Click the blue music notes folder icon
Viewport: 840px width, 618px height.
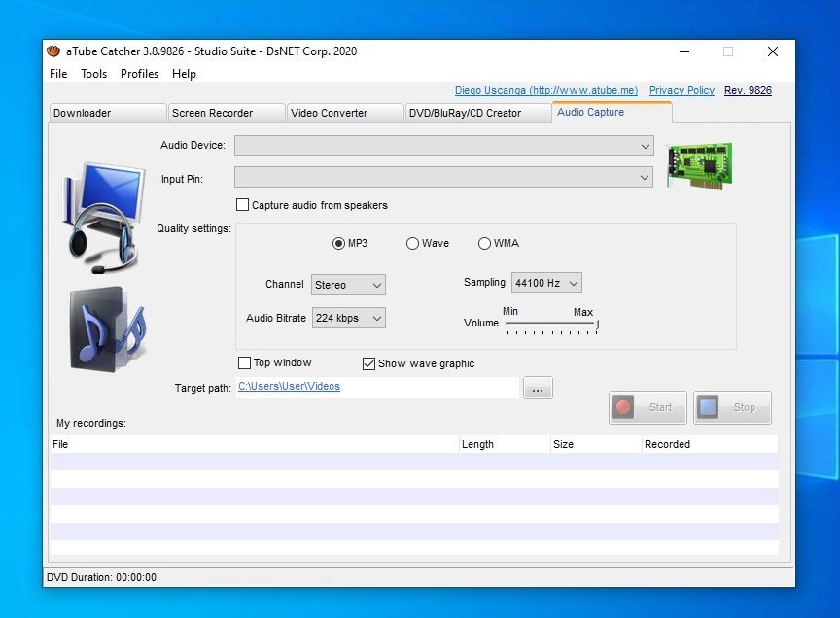[x=107, y=328]
